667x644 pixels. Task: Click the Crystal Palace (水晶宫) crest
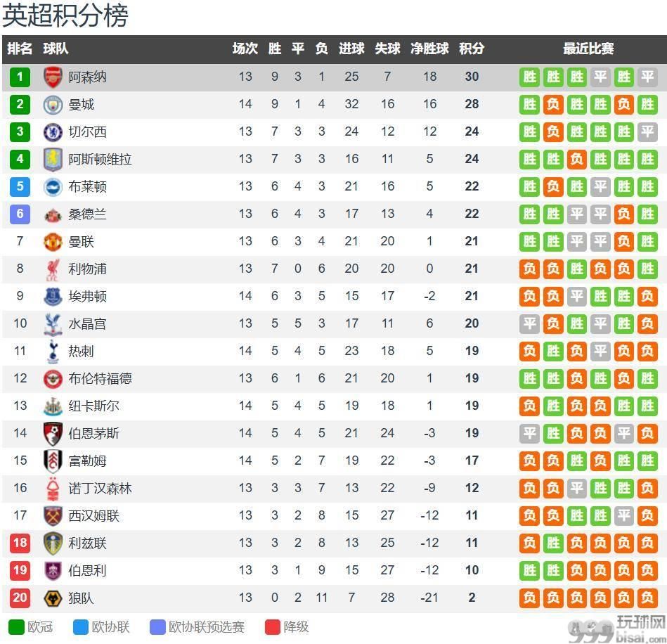tap(53, 323)
